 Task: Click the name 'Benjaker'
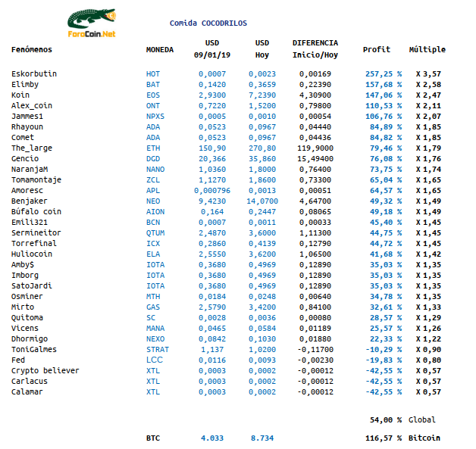pos(30,201)
